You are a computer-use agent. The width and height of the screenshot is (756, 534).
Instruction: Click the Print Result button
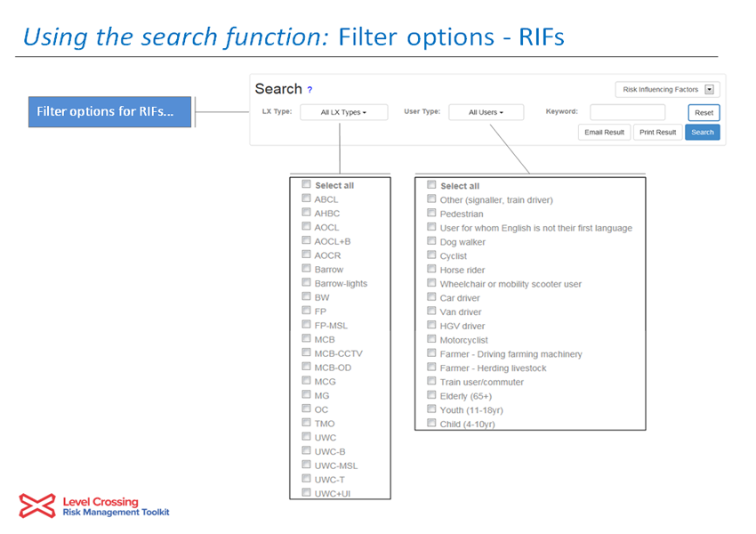[657, 133]
